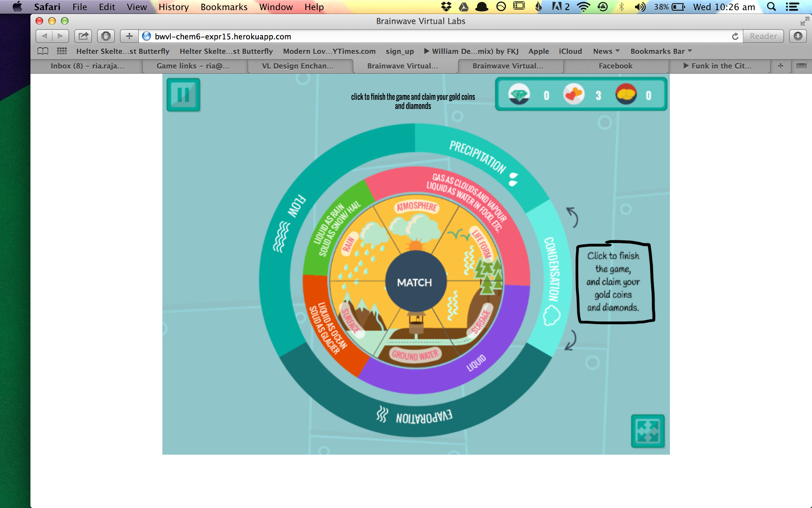The height and width of the screenshot is (508, 812).
Task: Click the Reader button
Action: coord(763,36)
